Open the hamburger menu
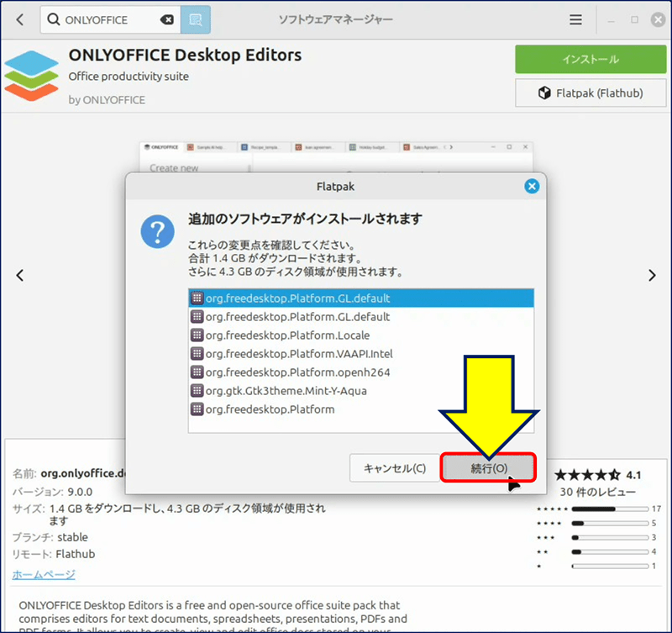 [575, 19]
